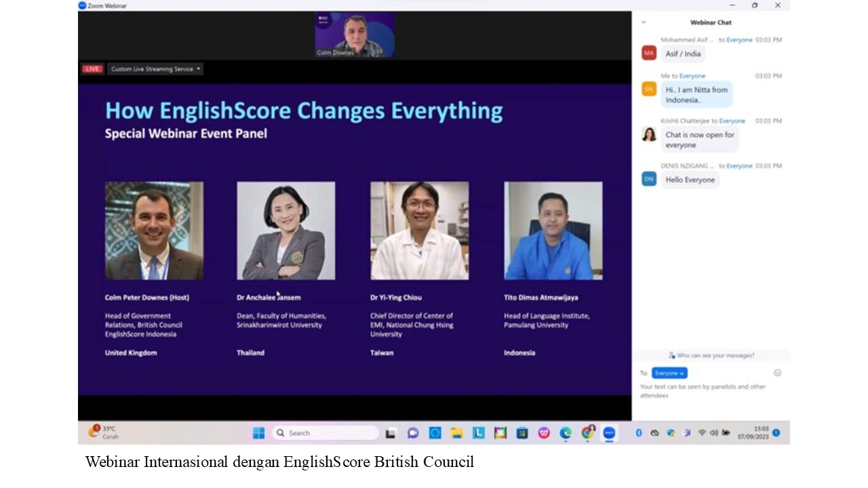The image size is (868, 488).
Task: Click the Bluetooth icon in system tray
Action: click(639, 433)
